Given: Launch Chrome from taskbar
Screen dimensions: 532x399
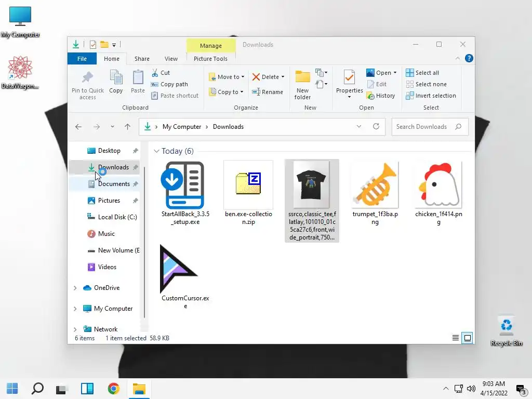Looking at the screenshot, I should (x=114, y=389).
